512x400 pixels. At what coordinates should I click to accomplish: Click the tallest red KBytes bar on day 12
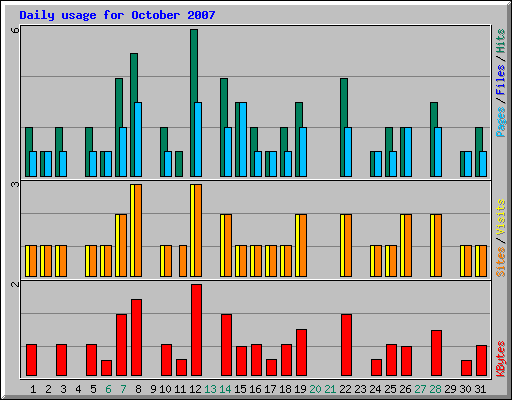coord(196,330)
